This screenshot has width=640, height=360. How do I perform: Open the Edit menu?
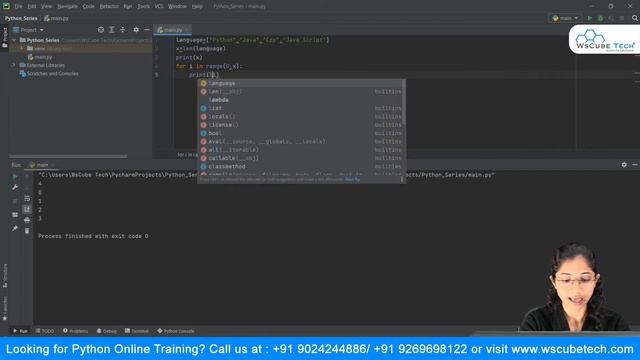pos(32,7)
